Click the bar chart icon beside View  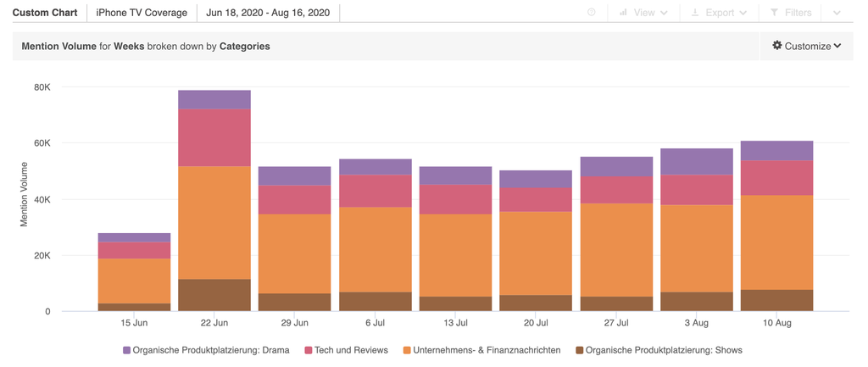(623, 13)
